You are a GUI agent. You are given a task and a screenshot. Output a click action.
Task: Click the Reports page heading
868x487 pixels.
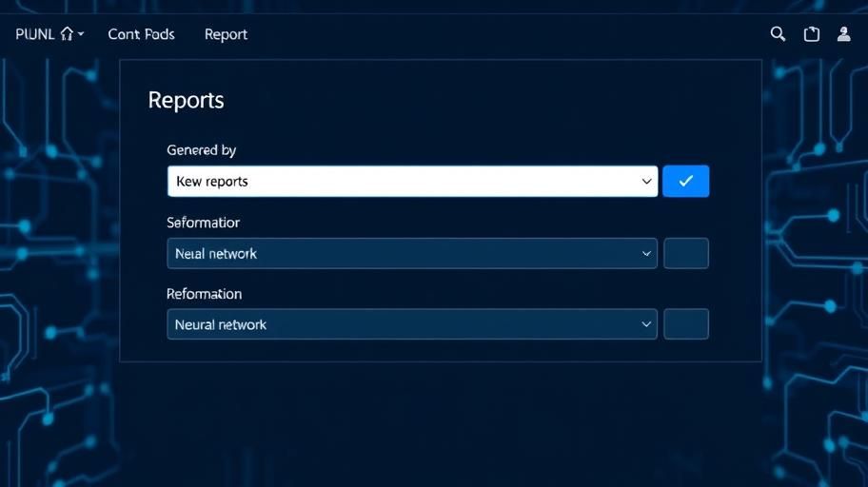pyautogui.click(x=186, y=101)
